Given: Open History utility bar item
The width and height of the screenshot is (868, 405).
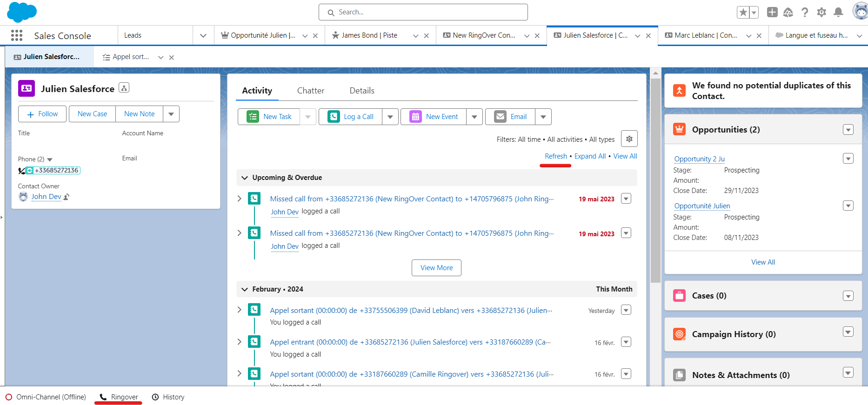Looking at the screenshot, I should [168, 397].
